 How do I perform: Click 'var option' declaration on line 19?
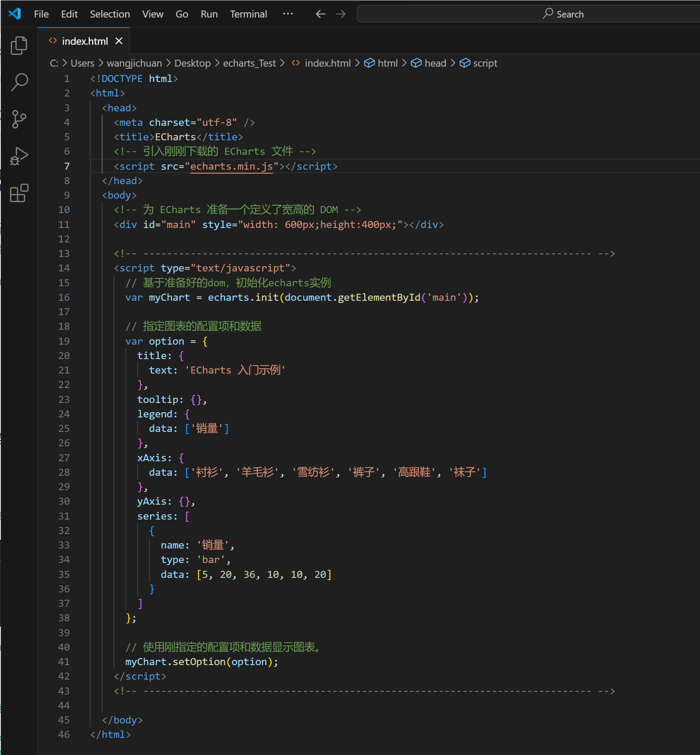coord(155,341)
